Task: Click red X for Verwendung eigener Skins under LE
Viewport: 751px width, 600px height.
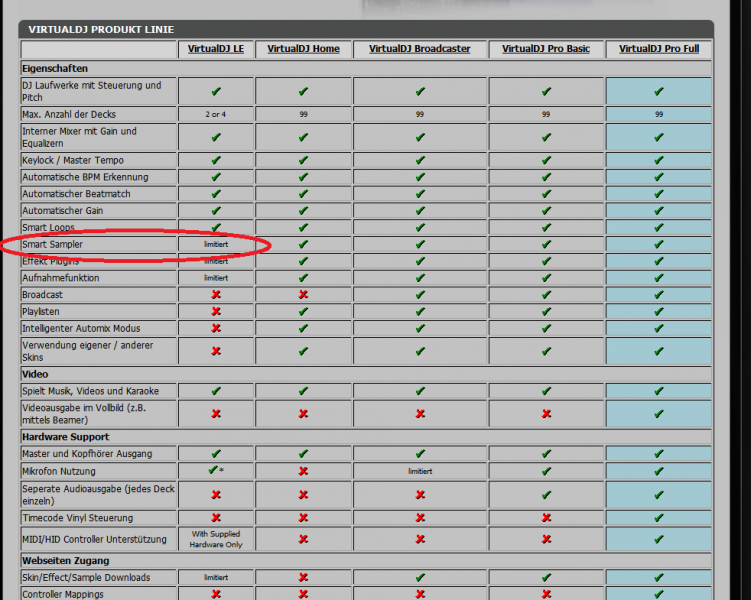Action: point(216,351)
